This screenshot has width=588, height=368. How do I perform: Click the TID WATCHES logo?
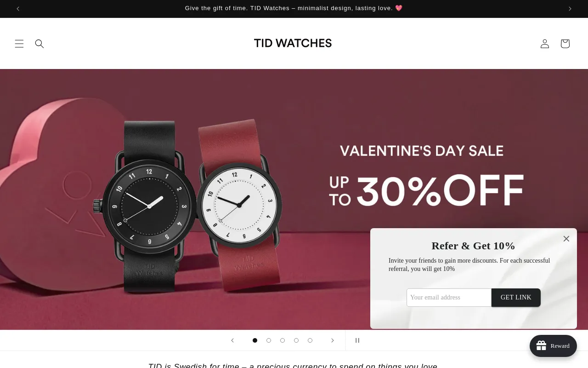coord(293,43)
